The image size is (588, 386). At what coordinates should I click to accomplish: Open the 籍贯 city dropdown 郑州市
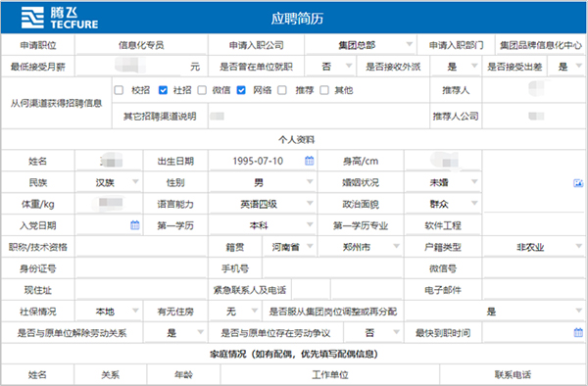[360, 247]
